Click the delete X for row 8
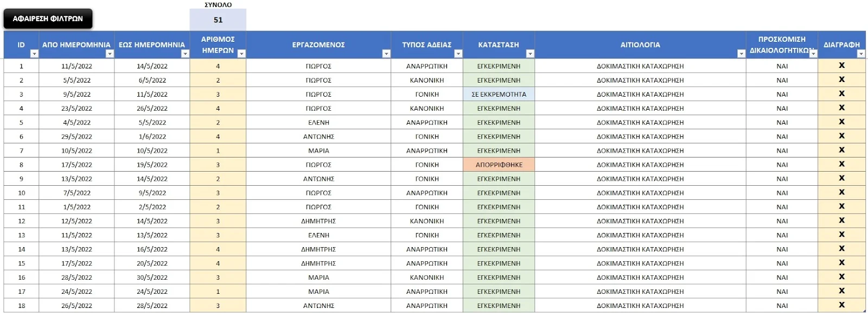868x315 pixels. [x=841, y=164]
